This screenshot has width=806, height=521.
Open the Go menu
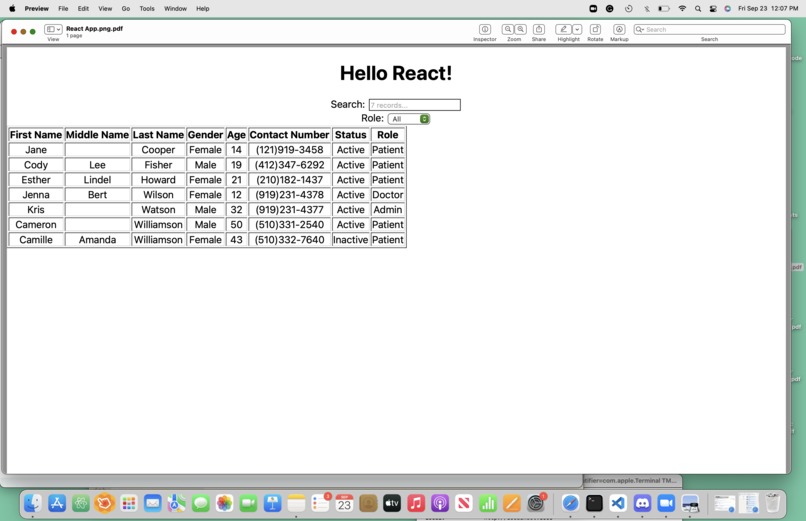[126, 8]
